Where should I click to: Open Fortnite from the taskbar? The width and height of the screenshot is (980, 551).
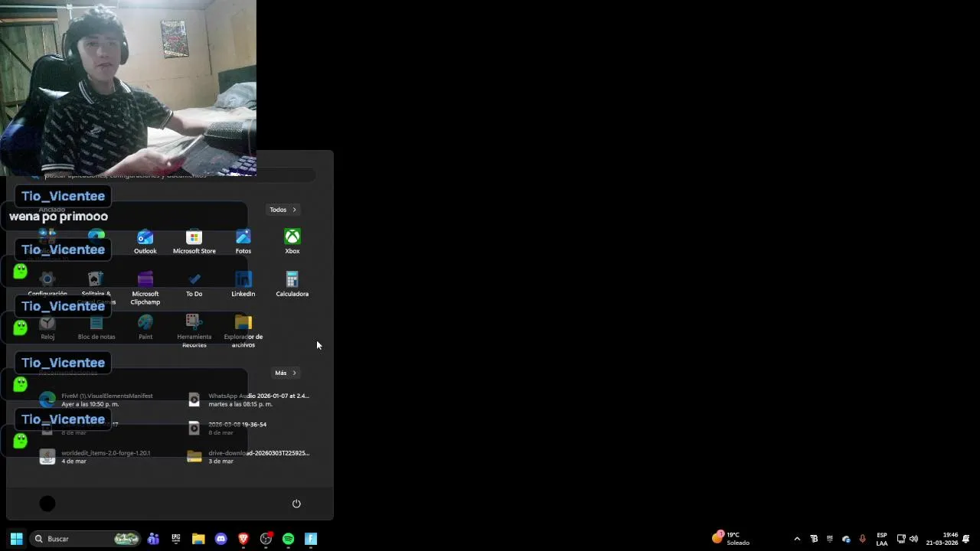(311, 539)
